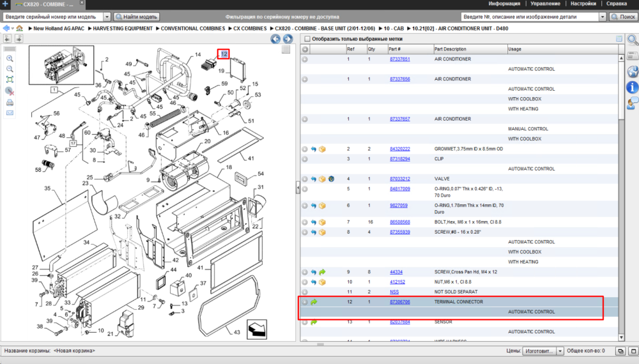The height and width of the screenshot is (364, 639).
Task: Go to CONVENTIONAL COMBINES breadcrumb
Action: pos(193,29)
